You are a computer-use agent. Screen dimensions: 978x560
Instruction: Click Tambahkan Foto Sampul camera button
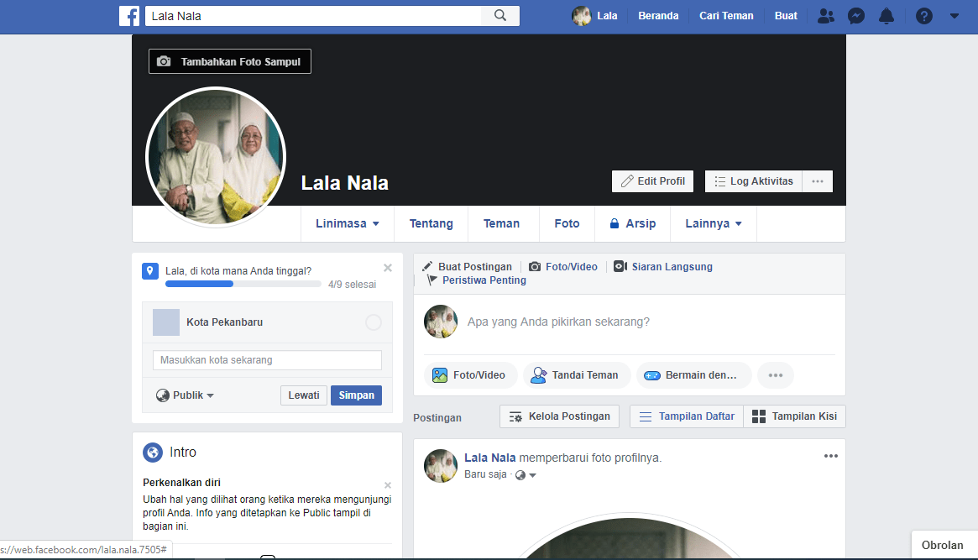230,61
